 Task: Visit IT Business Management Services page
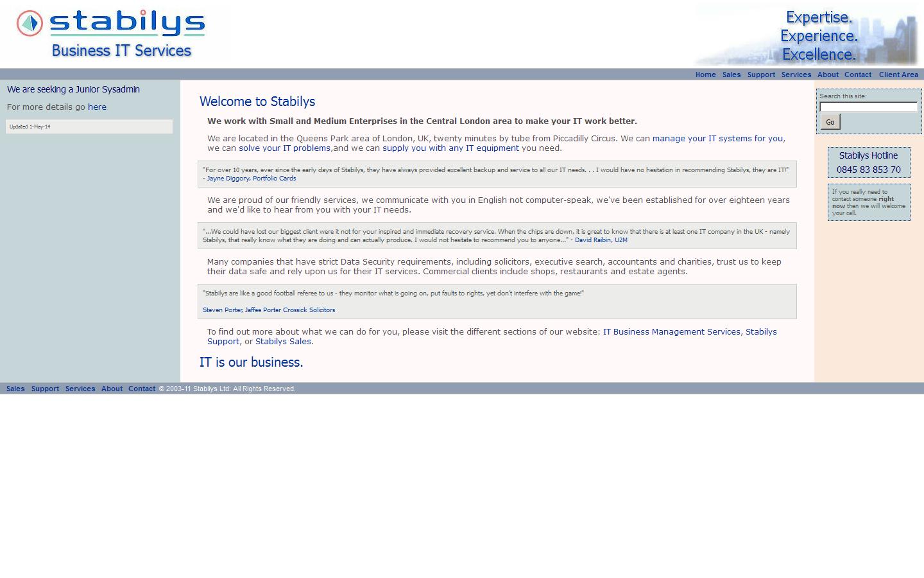672,331
